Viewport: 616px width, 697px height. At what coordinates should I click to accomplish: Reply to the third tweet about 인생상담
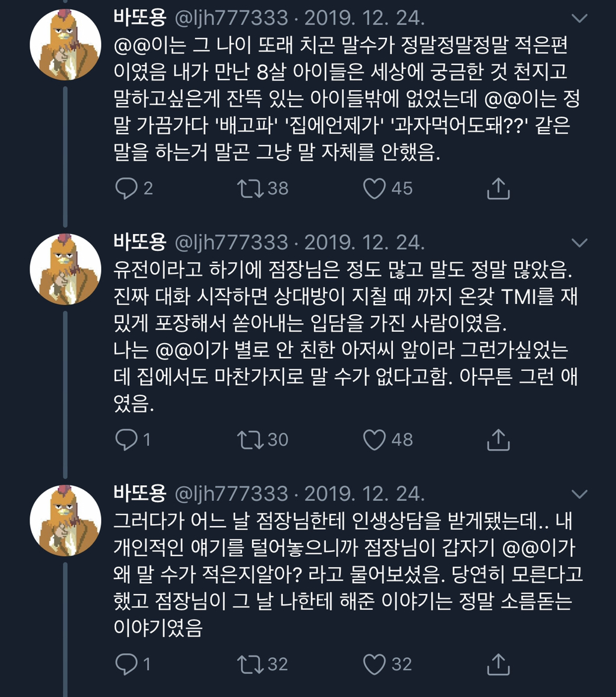(126, 664)
